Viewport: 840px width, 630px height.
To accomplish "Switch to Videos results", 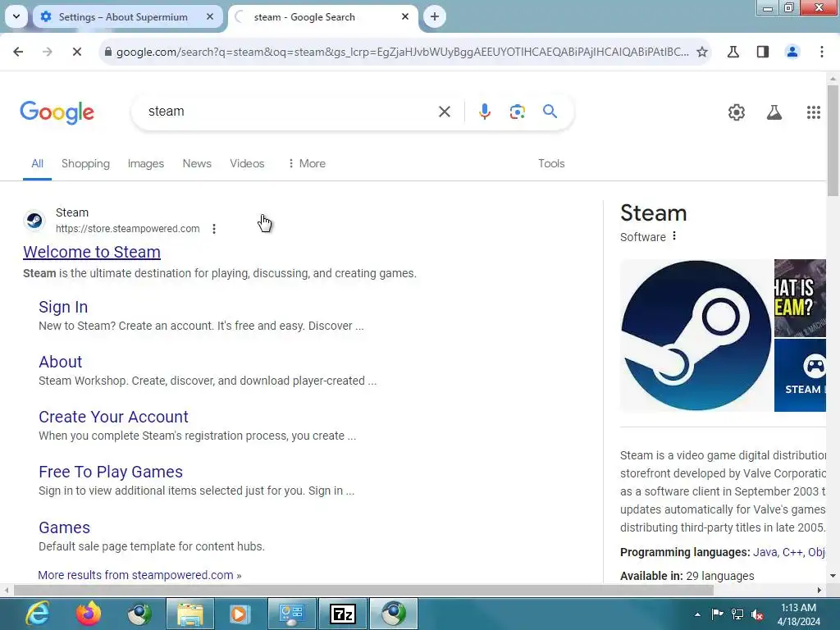I will [247, 163].
